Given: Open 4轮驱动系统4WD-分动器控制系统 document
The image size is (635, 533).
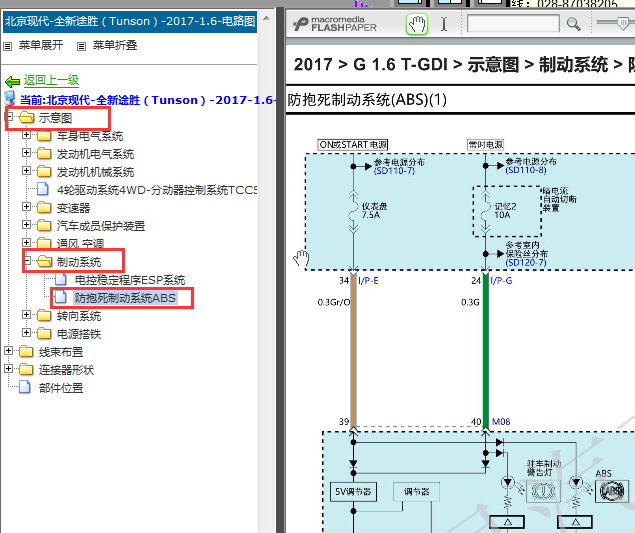Looking at the screenshot, I should pyautogui.click(x=157, y=190).
